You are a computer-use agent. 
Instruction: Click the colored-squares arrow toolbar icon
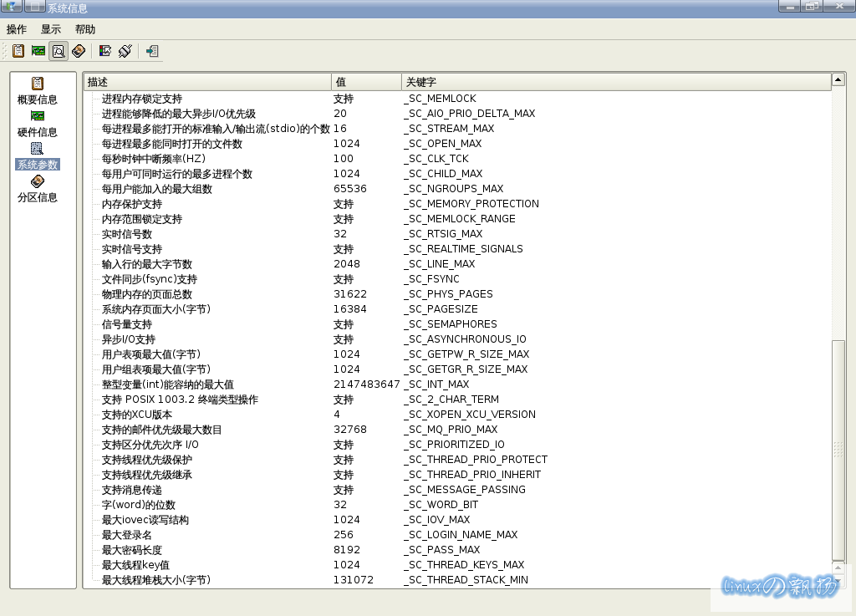[105, 51]
